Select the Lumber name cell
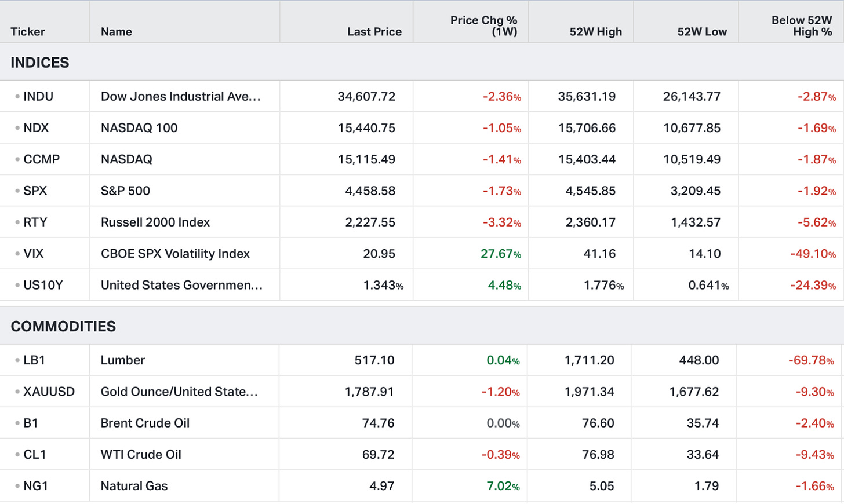 pos(123,360)
